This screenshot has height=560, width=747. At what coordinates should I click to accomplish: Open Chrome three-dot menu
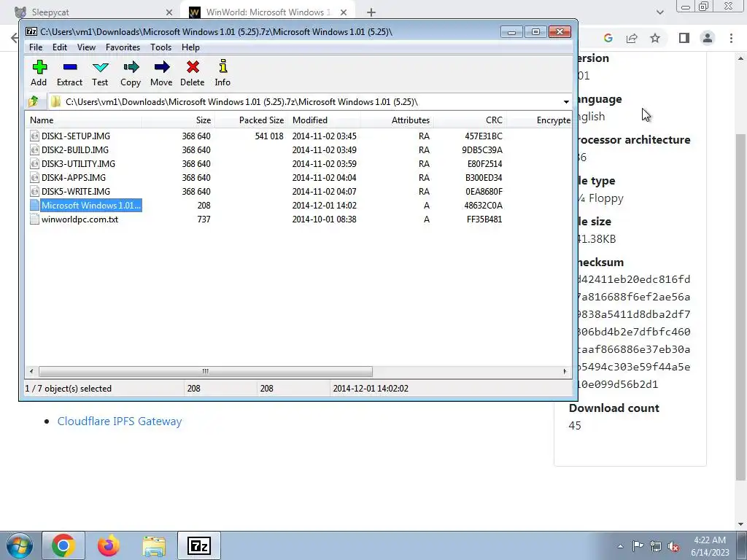(x=731, y=38)
